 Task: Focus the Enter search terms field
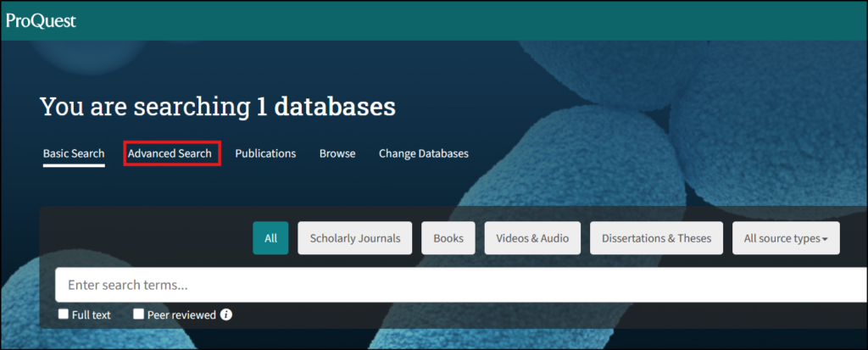point(458,285)
